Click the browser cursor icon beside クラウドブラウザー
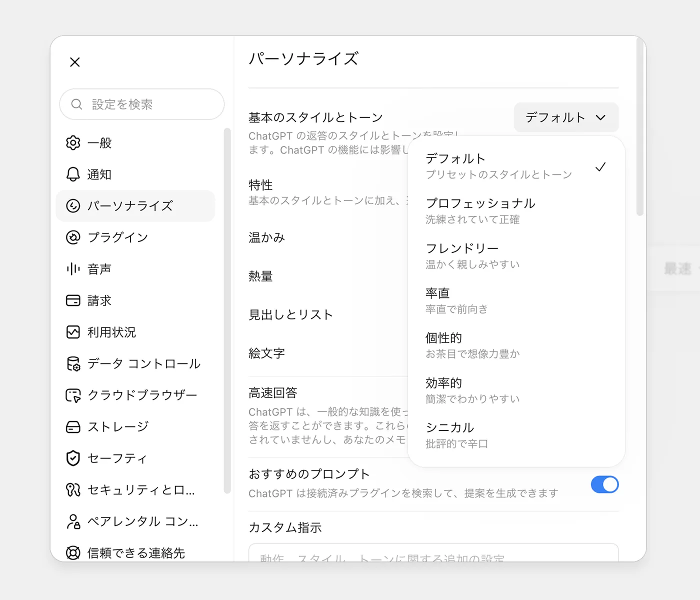The height and width of the screenshot is (600, 700). 73,395
